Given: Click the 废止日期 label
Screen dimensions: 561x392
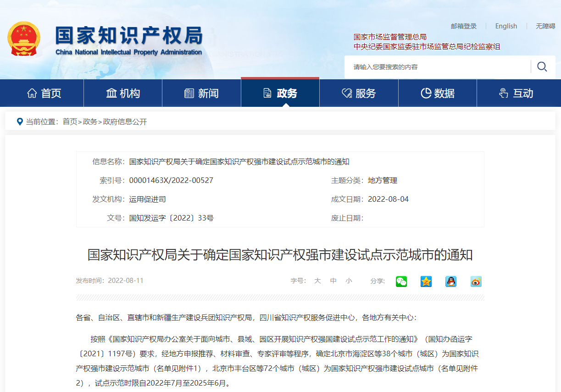Looking at the screenshot, I should point(347,218).
